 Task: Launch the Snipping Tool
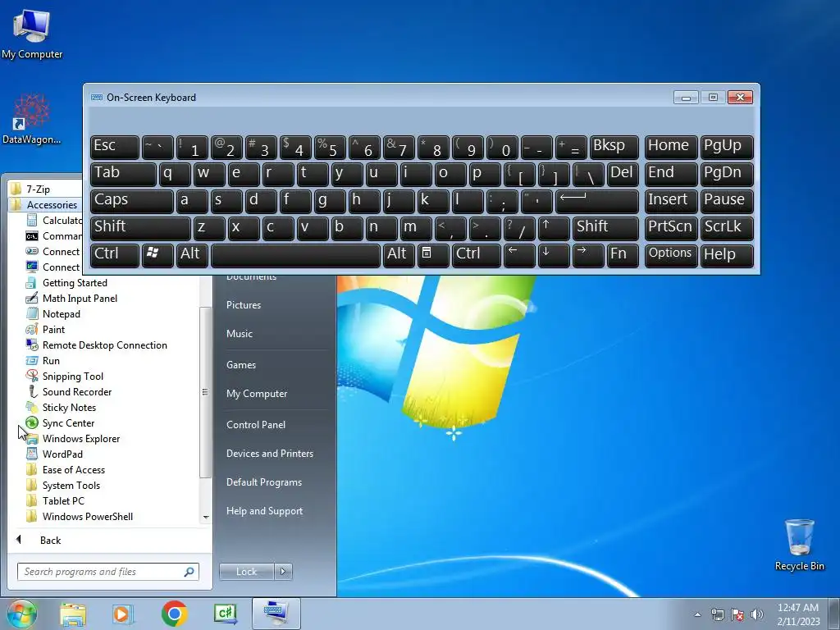pos(65,376)
